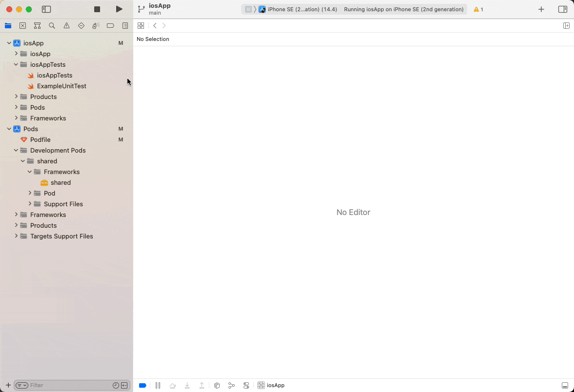Click the Running iosApp status text
The height and width of the screenshot is (392, 574).
(x=404, y=10)
